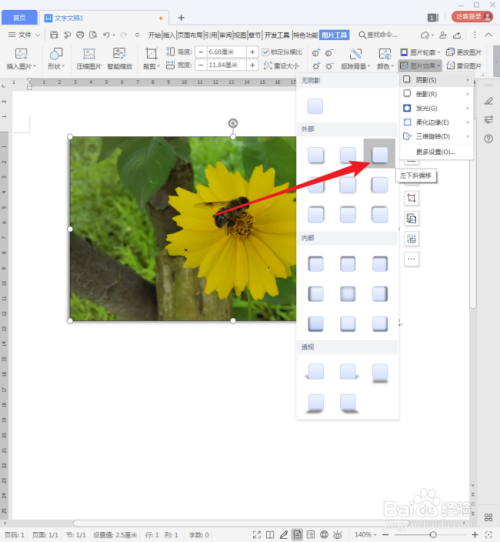Click the Reset Size (重设大小) button

[x=281, y=65]
